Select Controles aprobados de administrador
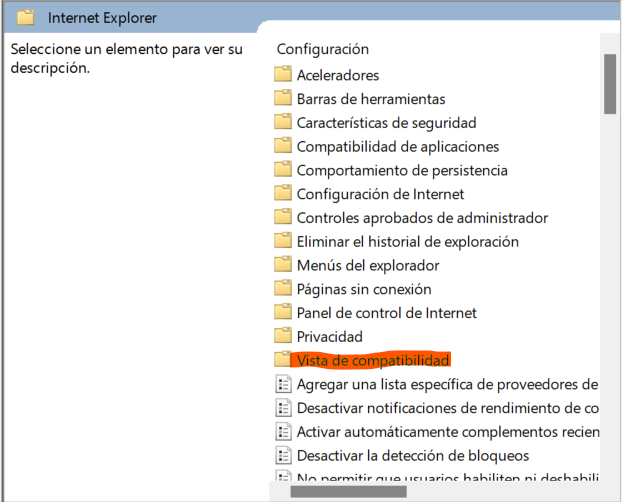Viewport: 622px width, 502px height. 422,218
